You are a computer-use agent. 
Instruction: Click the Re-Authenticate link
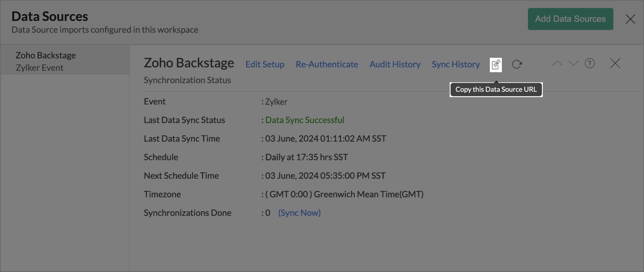(x=327, y=64)
